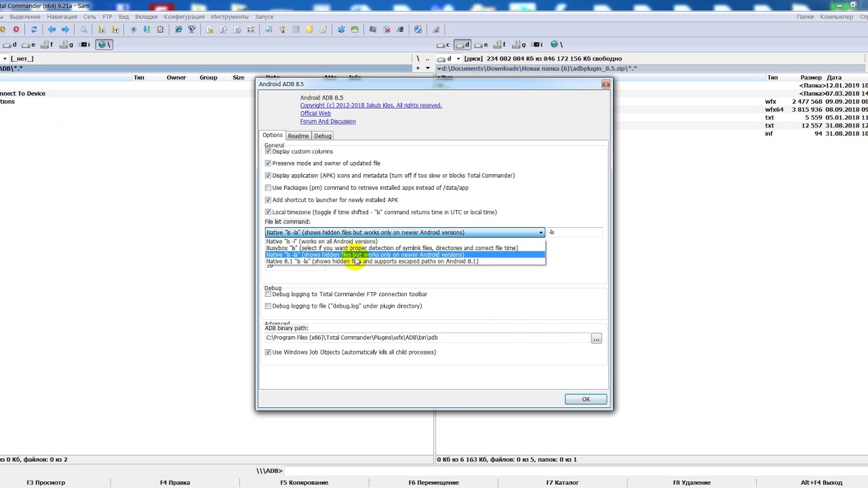868x488 pixels.
Task: Toggle Use Windows Job Objects checkbox
Action: (x=268, y=352)
